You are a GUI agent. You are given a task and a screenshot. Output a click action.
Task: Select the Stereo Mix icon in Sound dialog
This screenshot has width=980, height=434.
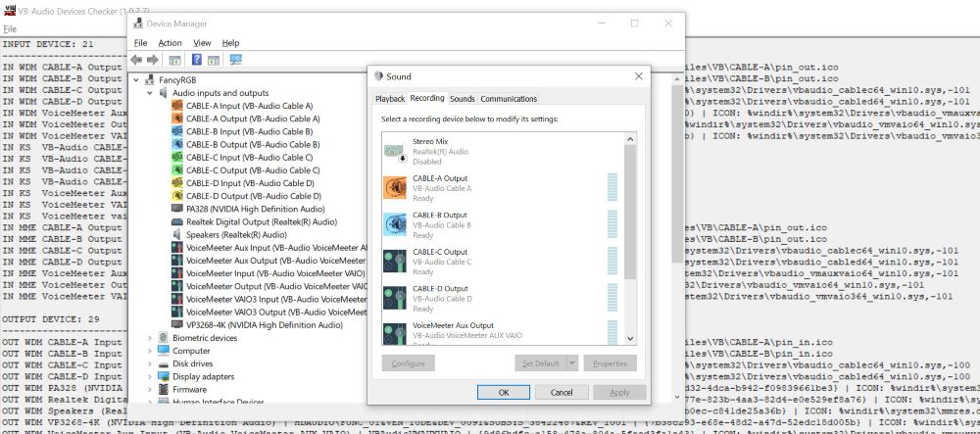tap(395, 151)
